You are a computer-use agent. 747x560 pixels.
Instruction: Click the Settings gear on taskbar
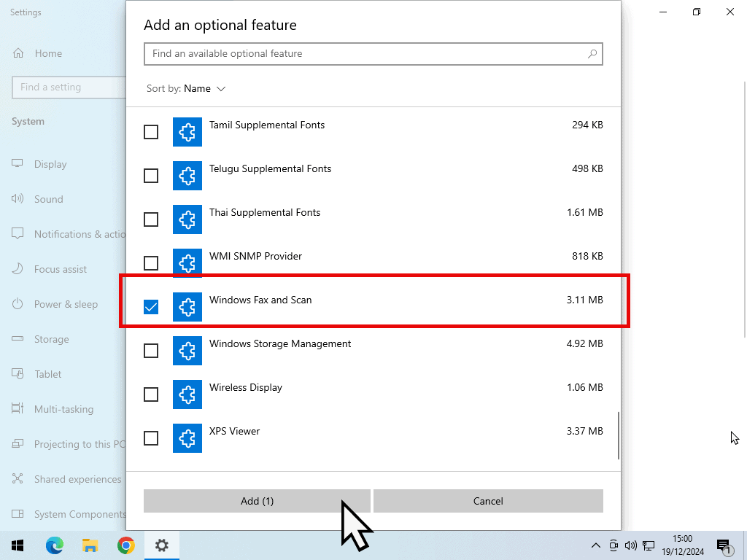(161, 545)
